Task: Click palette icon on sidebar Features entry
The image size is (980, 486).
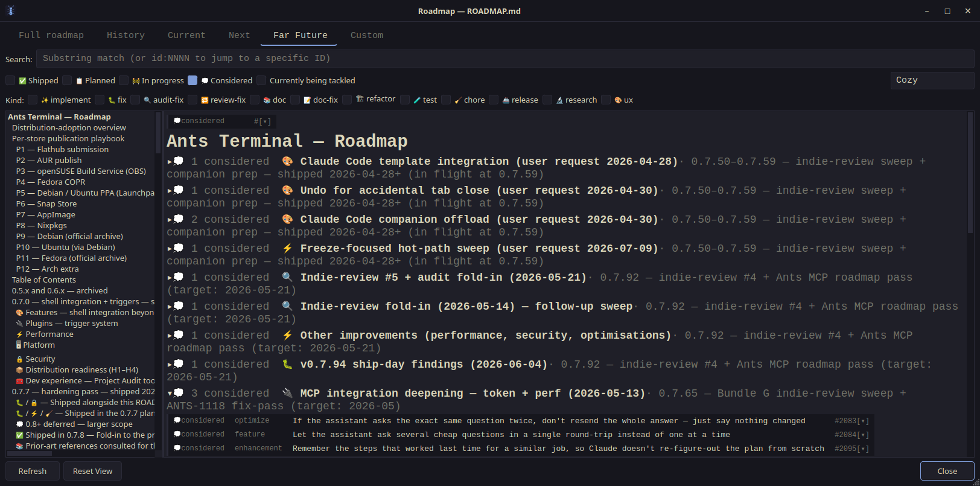Action: [x=19, y=313]
